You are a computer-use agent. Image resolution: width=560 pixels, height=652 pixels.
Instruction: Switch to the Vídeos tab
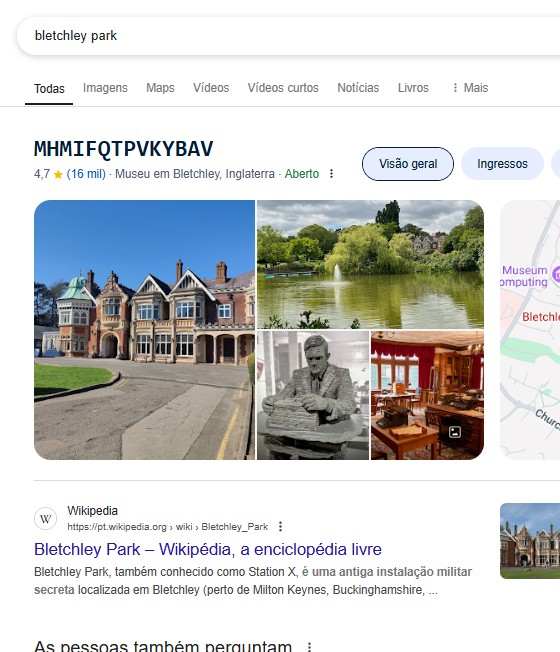[211, 88]
